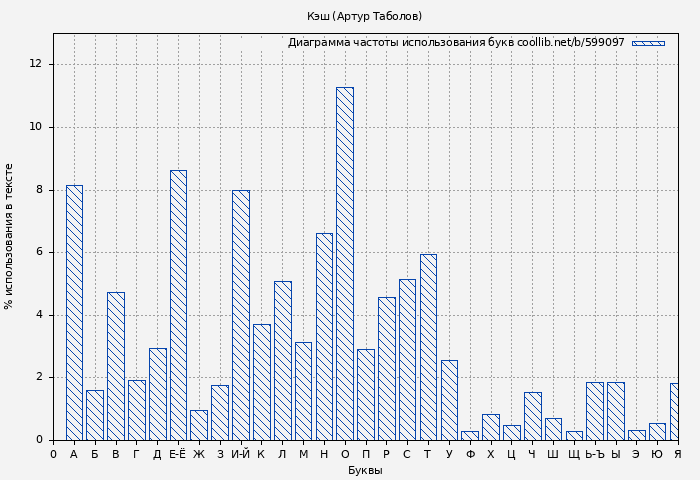Select the bar for letter В
This screenshot has height=480, width=700.
pyautogui.click(x=116, y=366)
